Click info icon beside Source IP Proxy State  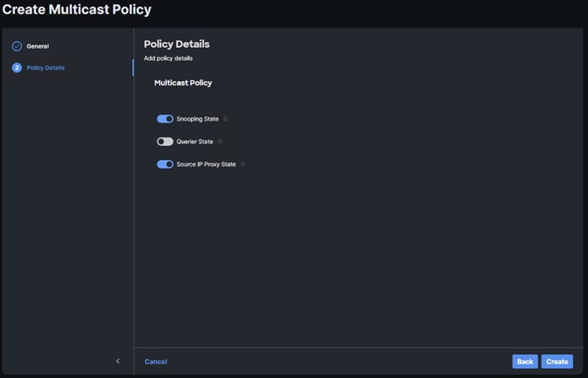click(x=243, y=164)
